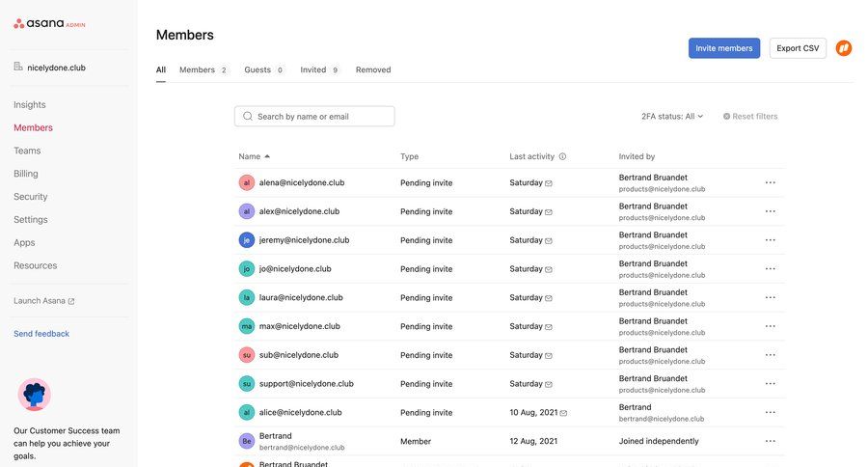The image size is (868, 467).
Task: Focus the Search by name or email field
Action: tap(314, 117)
